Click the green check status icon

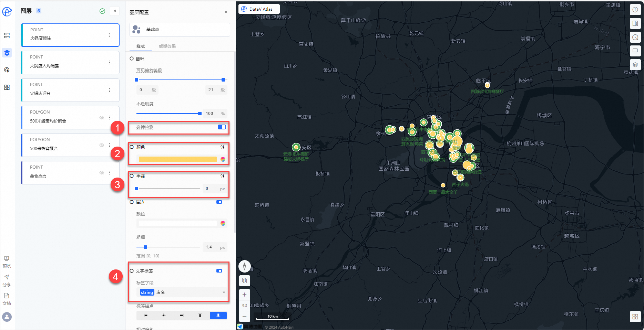coord(102,11)
